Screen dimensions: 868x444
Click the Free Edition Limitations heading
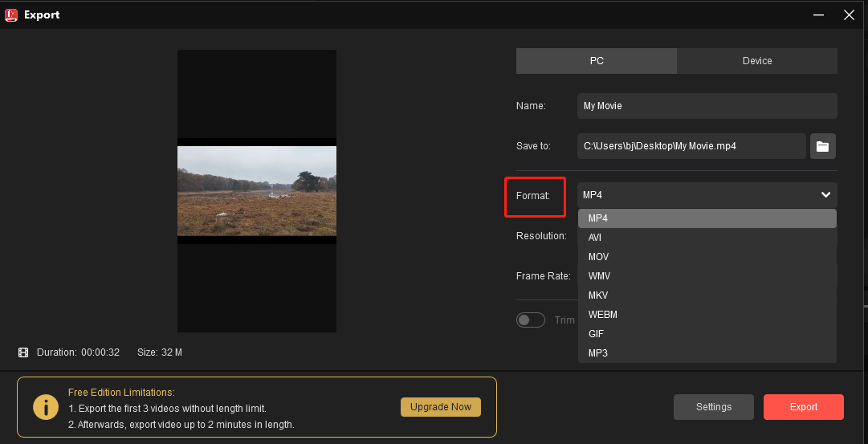pyautogui.click(x=121, y=393)
